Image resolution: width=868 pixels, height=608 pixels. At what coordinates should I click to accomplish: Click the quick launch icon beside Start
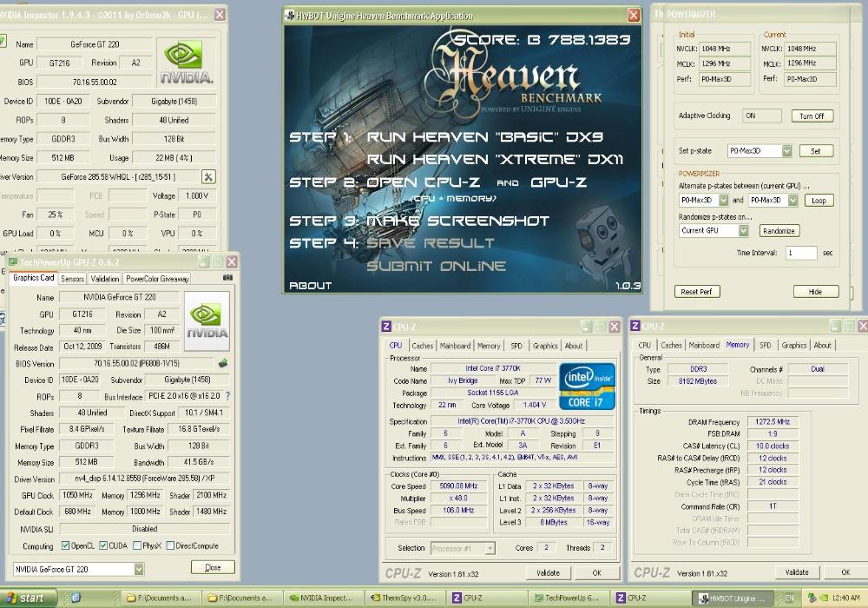(76, 598)
